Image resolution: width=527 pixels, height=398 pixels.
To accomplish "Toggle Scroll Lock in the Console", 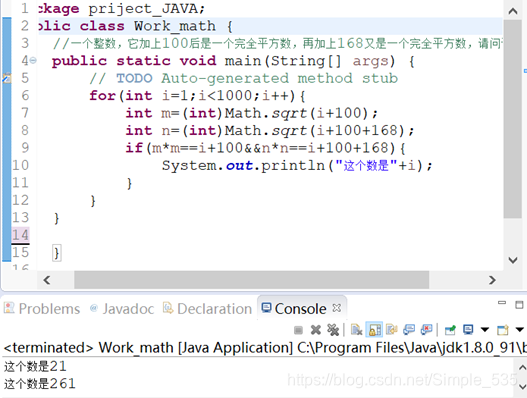I will (375, 330).
